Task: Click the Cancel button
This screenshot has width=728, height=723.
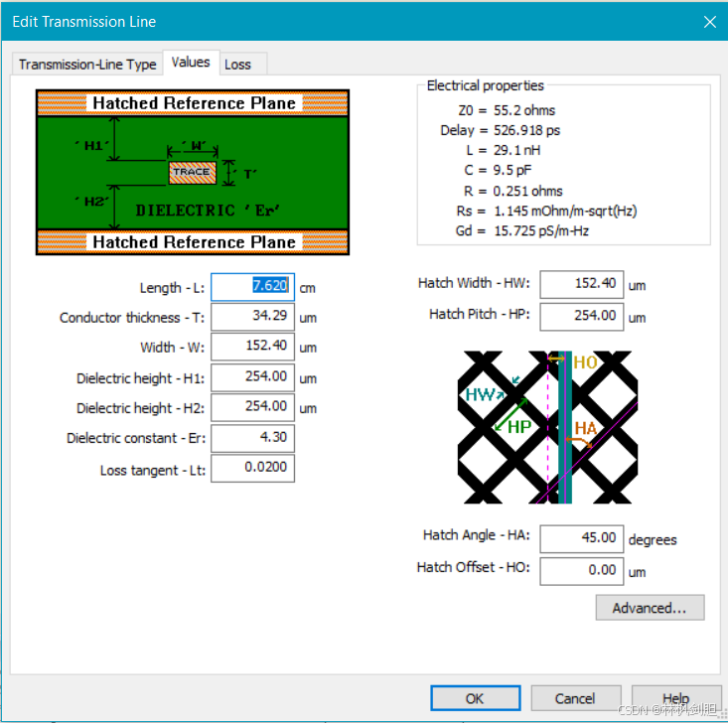Action: (575, 698)
